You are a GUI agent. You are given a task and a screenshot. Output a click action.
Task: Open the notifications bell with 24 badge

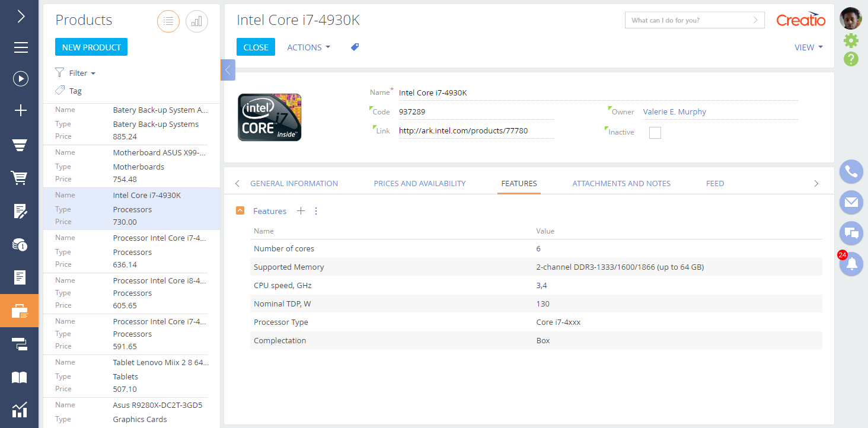[851, 264]
